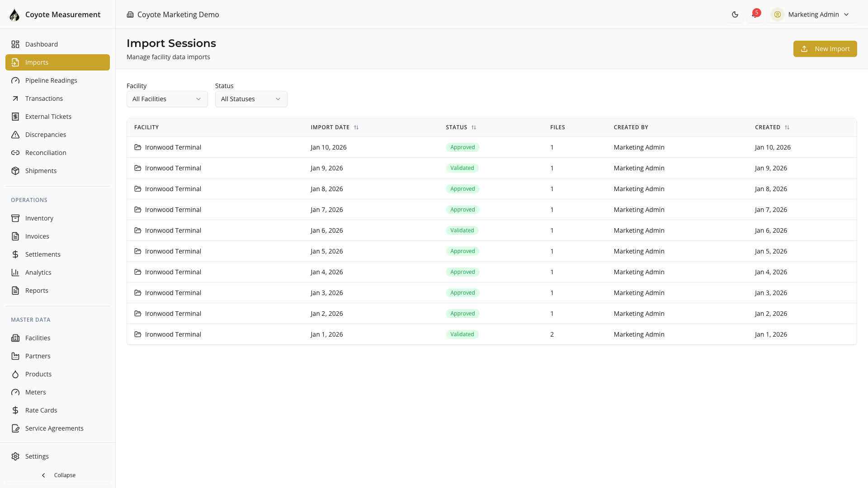The width and height of the screenshot is (868, 488).
Task: Click the Shipments box icon
Action: [x=15, y=171]
